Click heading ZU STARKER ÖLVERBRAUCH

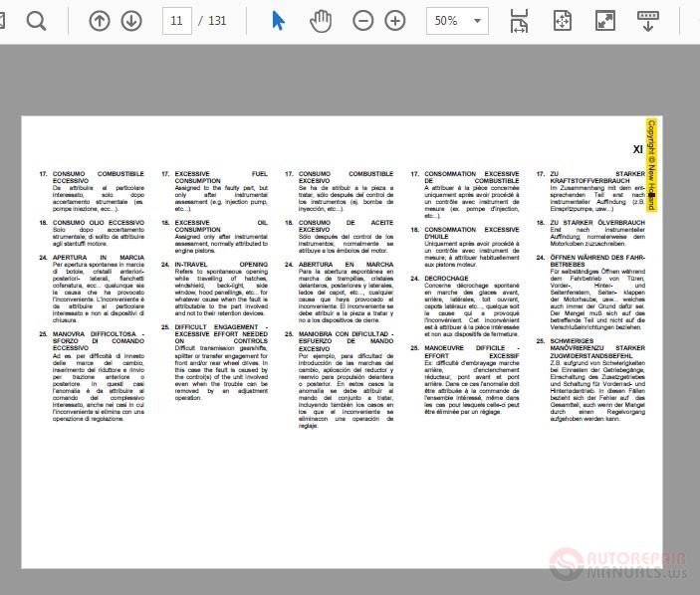pyautogui.click(x=597, y=223)
